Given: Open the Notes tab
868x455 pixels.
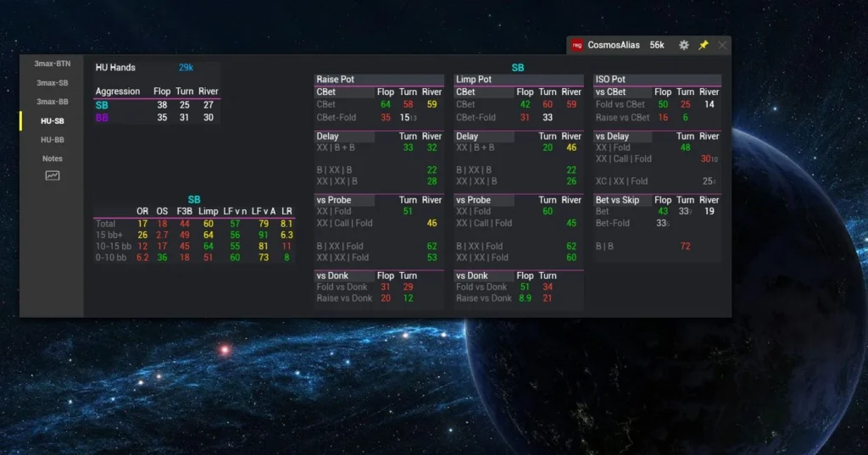Looking at the screenshot, I should pyautogui.click(x=52, y=158).
